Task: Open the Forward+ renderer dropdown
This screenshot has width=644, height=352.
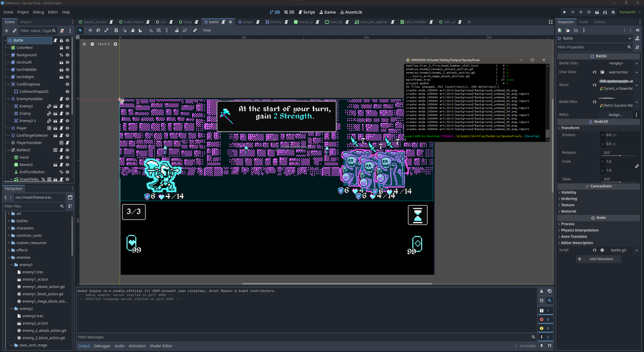Action: coord(629,12)
